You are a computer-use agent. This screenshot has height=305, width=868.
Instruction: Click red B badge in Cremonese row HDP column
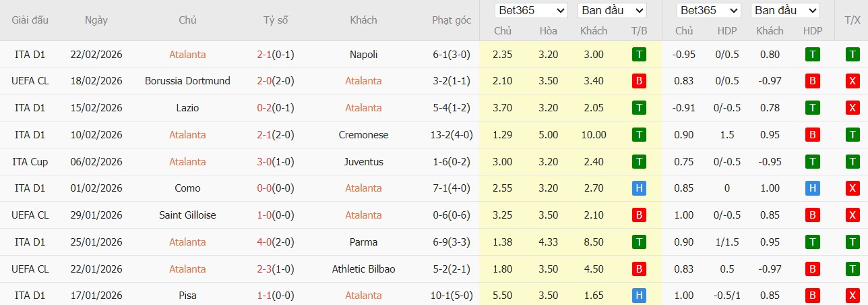(x=813, y=135)
